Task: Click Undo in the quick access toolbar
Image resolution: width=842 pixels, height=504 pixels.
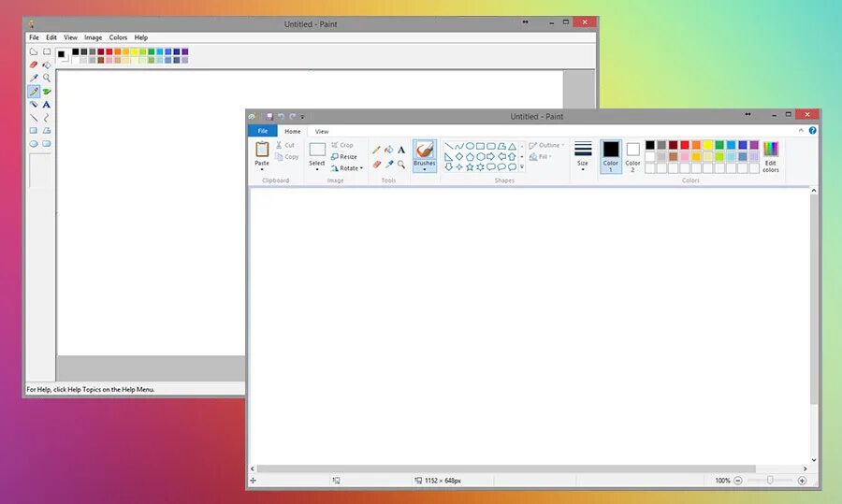Action: (x=281, y=117)
